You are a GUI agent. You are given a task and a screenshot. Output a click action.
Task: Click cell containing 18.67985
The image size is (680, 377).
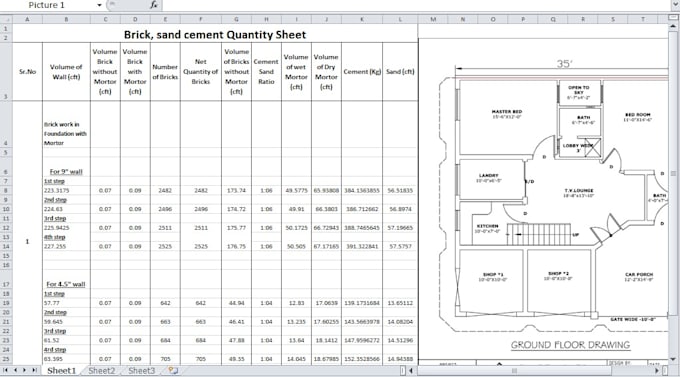pyautogui.click(x=326, y=359)
